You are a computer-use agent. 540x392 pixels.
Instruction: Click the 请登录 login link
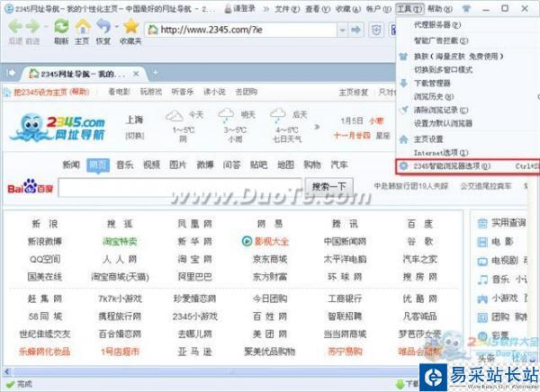[x=240, y=9]
